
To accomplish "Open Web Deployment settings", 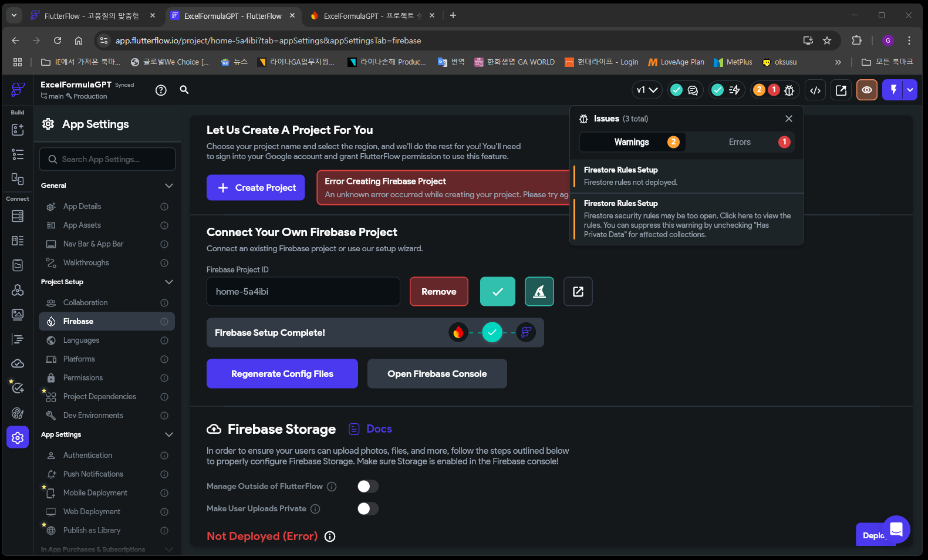I will 107,512.
